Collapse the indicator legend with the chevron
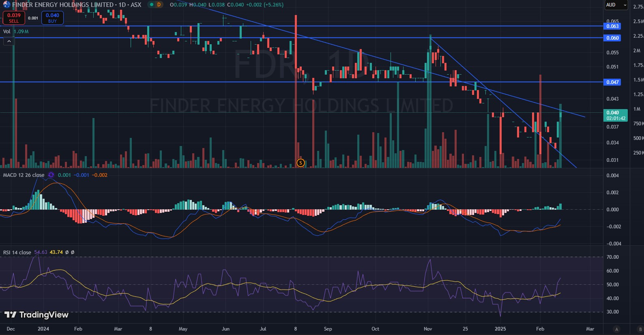This screenshot has width=644, height=335. pos(9,41)
